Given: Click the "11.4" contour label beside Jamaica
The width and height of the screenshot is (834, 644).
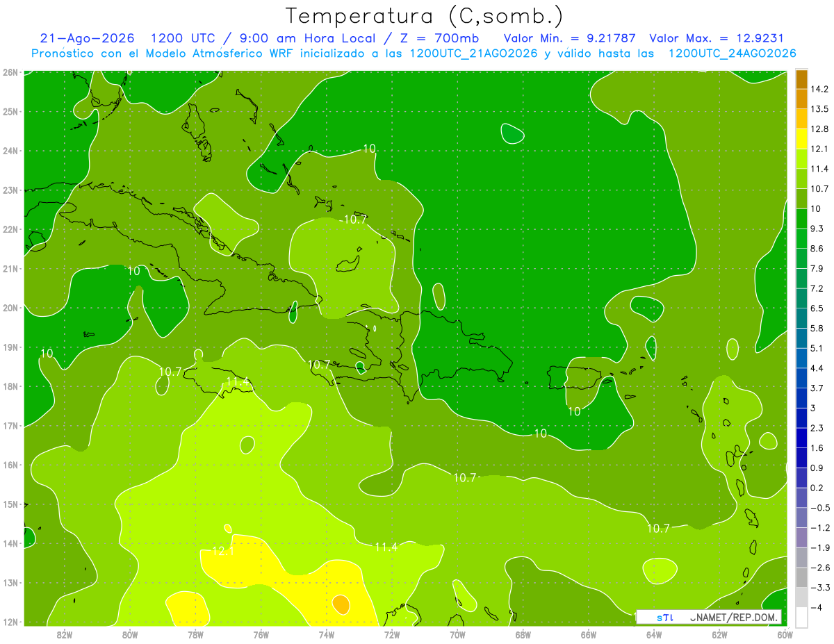Looking at the screenshot, I should click(x=238, y=382).
